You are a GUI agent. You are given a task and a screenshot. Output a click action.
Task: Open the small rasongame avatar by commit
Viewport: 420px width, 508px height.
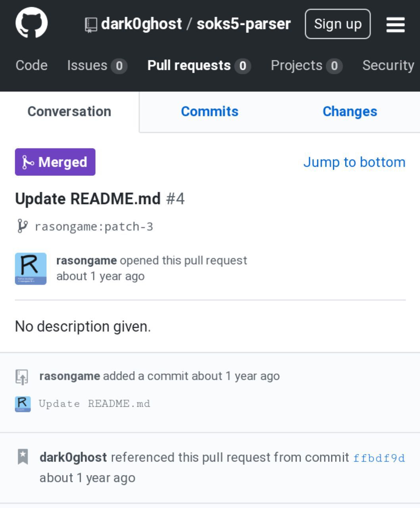[x=23, y=404]
